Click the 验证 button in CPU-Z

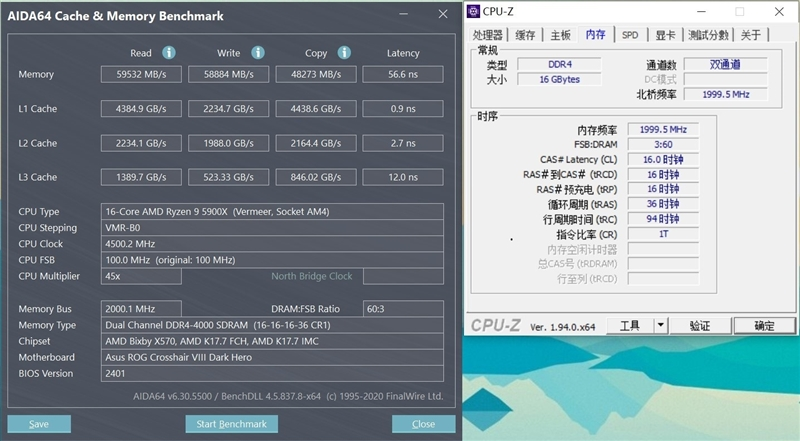click(700, 325)
